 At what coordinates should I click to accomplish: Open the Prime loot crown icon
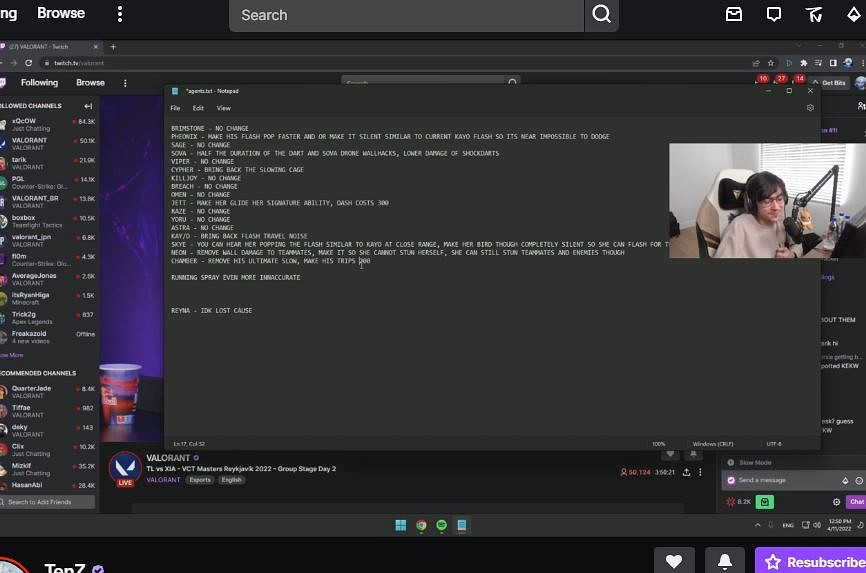coord(814,14)
